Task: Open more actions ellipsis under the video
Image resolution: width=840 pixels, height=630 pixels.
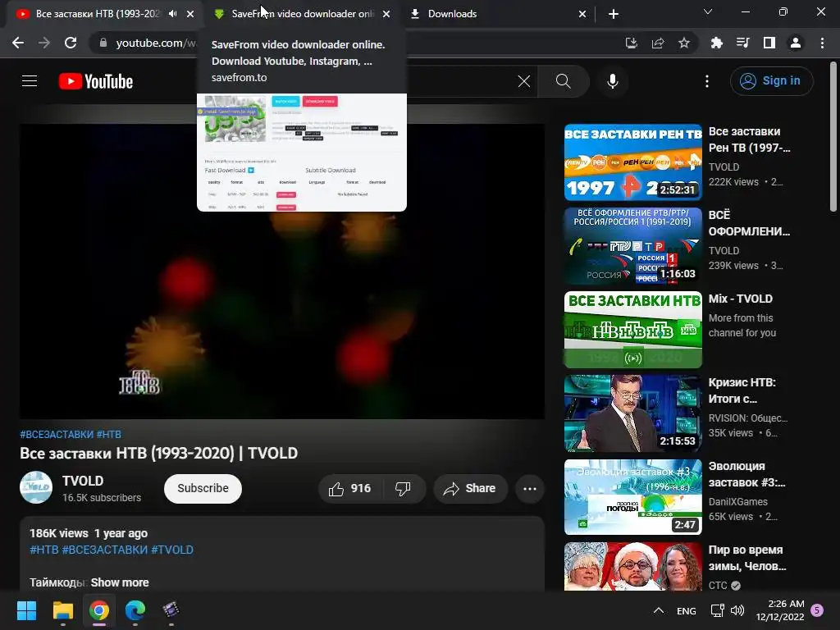Action: click(x=530, y=488)
